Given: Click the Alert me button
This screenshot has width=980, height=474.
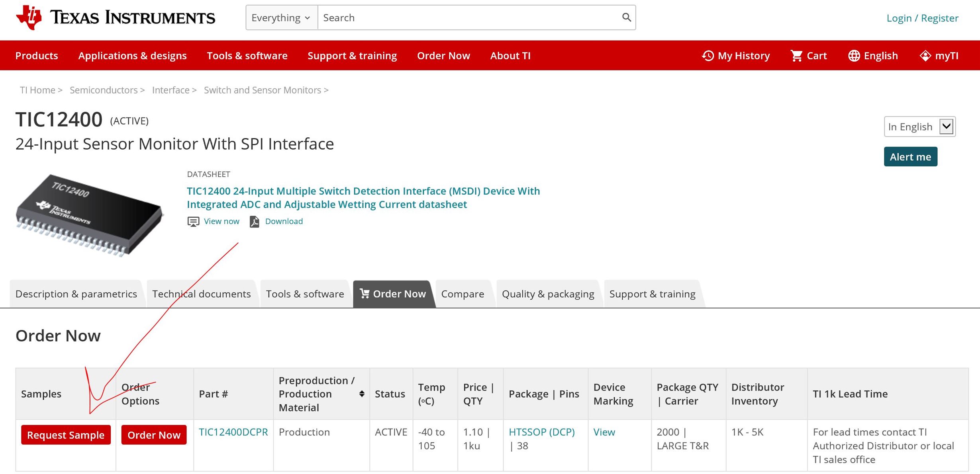Looking at the screenshot, I should coord(910,157).
